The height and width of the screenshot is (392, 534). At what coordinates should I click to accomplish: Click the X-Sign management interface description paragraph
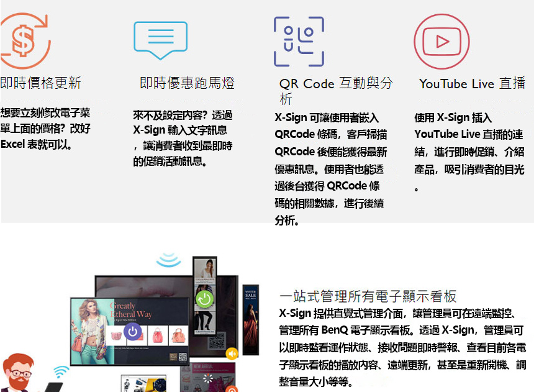pyautogui.click(x=402, y=347)
